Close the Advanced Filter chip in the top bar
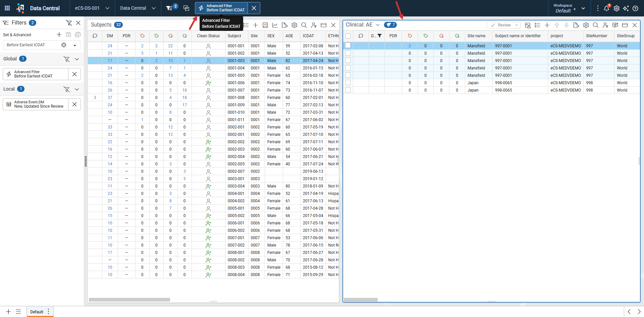This screenshot has width=644, height=317. pyautogui.click(x=254, y=8)
